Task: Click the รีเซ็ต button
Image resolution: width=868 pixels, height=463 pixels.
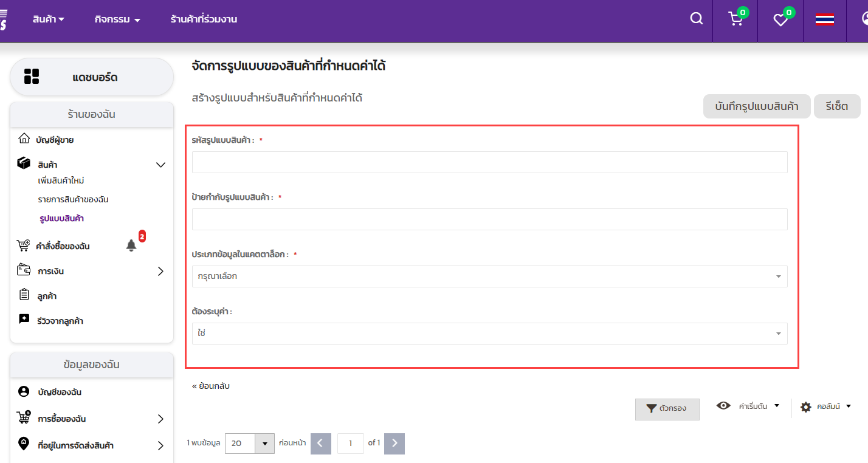Action: (x=837, y=106)
